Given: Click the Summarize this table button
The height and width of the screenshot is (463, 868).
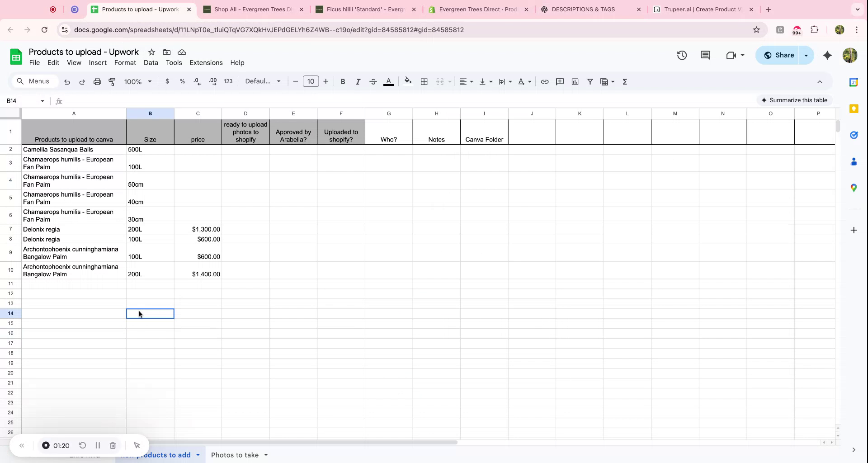Looking at the screenshot, I should (795, 100).
